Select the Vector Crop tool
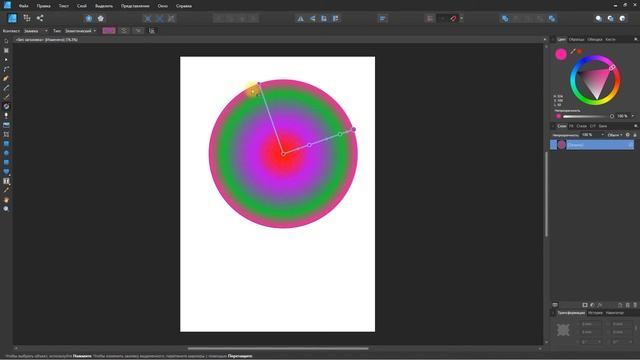 tap(6, 134)
